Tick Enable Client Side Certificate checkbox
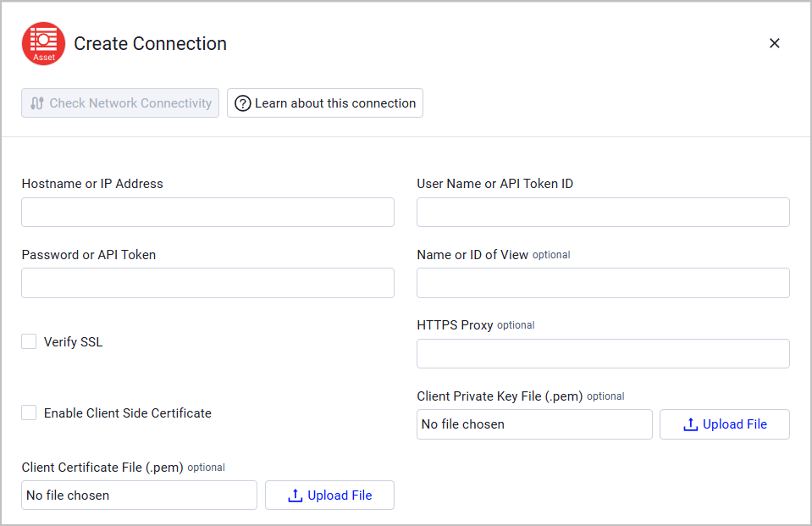The width and height of the screenshot is (812, 526). point(29,412)
